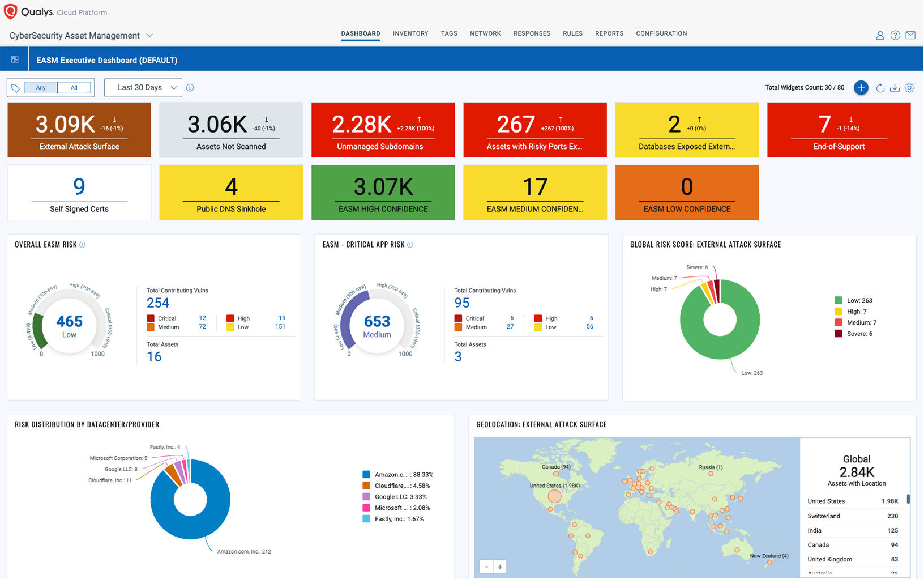This screenshot has width=924, height=579.
Task: Select the Any tag match toggle
Action: (x=41, y=88)
